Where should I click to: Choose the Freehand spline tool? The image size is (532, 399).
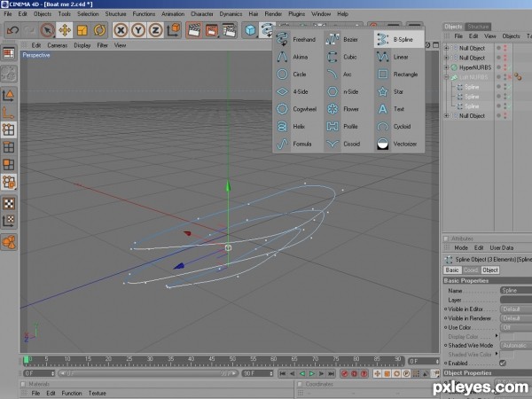pyautogui.click(x=296, y=39)
